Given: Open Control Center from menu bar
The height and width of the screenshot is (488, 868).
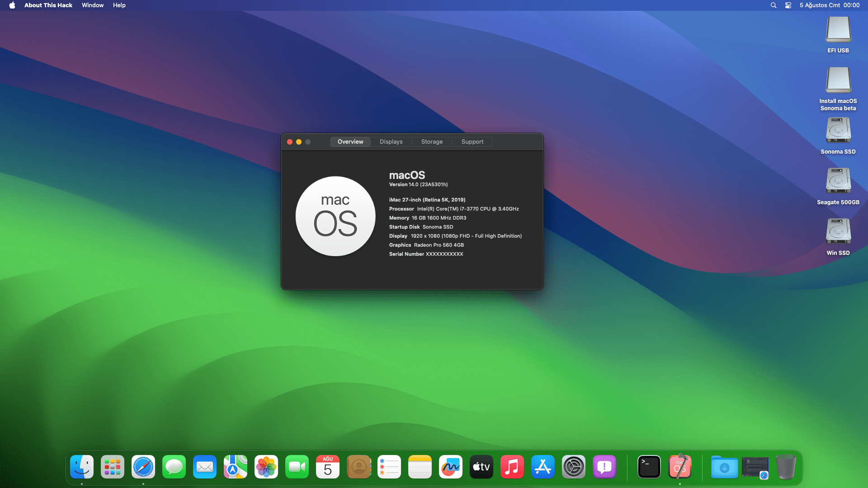Looking at the screenshot, I should [x=788, y=5].
